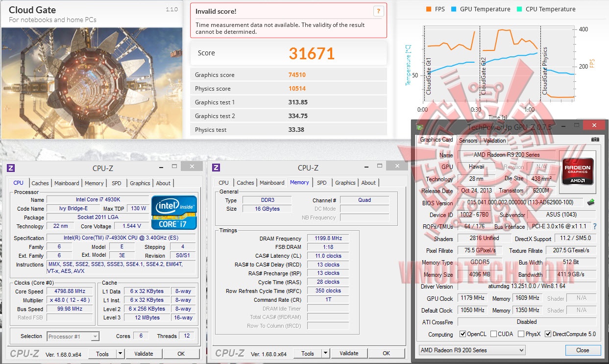Click the teal CPU Temperature legend swatch

pos(519,9)
